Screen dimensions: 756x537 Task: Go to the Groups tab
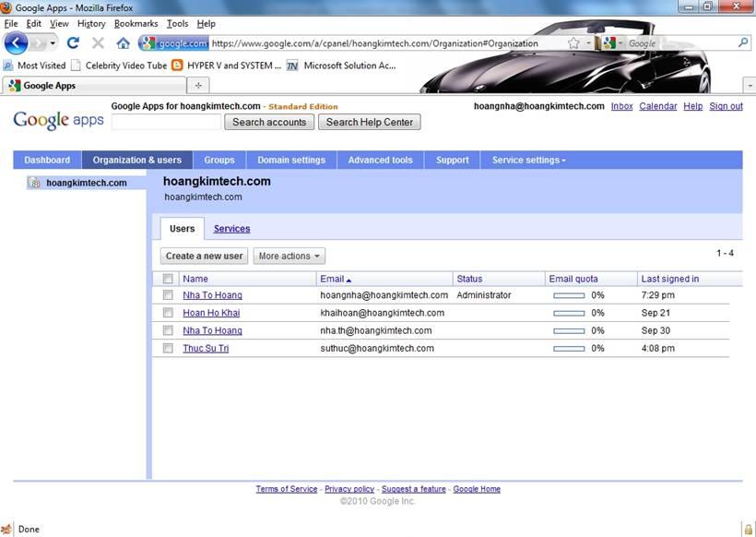tap(219, 161)
